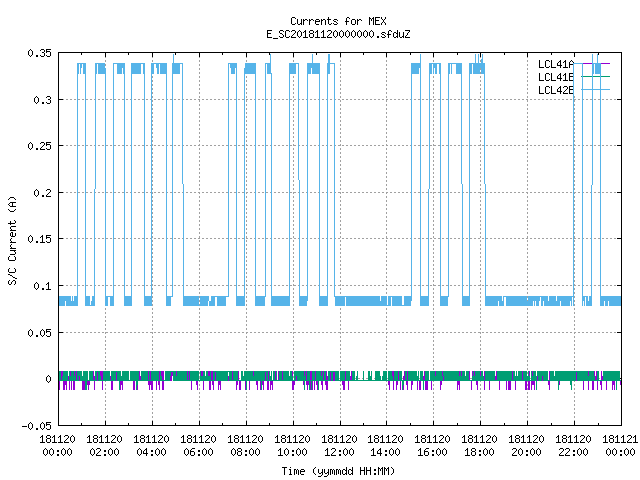Click the green LCL41B legend line sample
The height and width of the screenshot is (480, 640).
pyautogui.click(x=596, y=77)
